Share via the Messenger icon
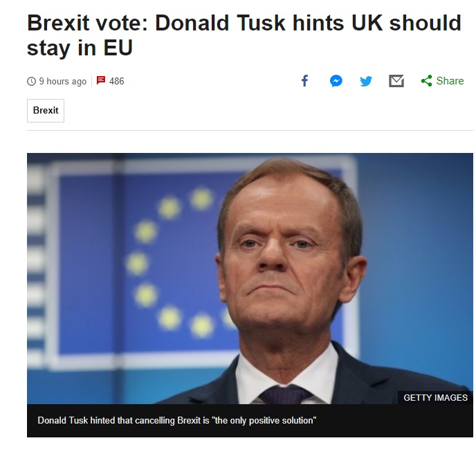Viewport: 476px width, 454px height. pos(336,81)
